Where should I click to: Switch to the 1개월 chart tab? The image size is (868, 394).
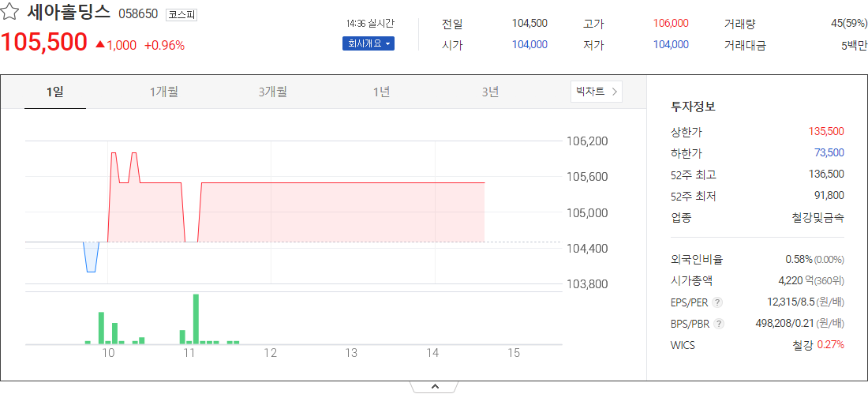[x=164, y=92]
